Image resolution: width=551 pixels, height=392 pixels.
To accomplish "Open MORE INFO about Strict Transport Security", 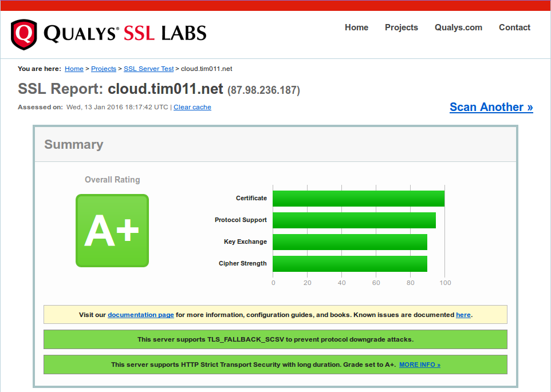I will pyautogui.click(x=420, y=365).
